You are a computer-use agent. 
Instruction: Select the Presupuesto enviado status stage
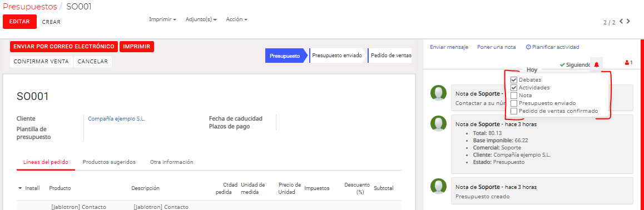tap(337, 56)
